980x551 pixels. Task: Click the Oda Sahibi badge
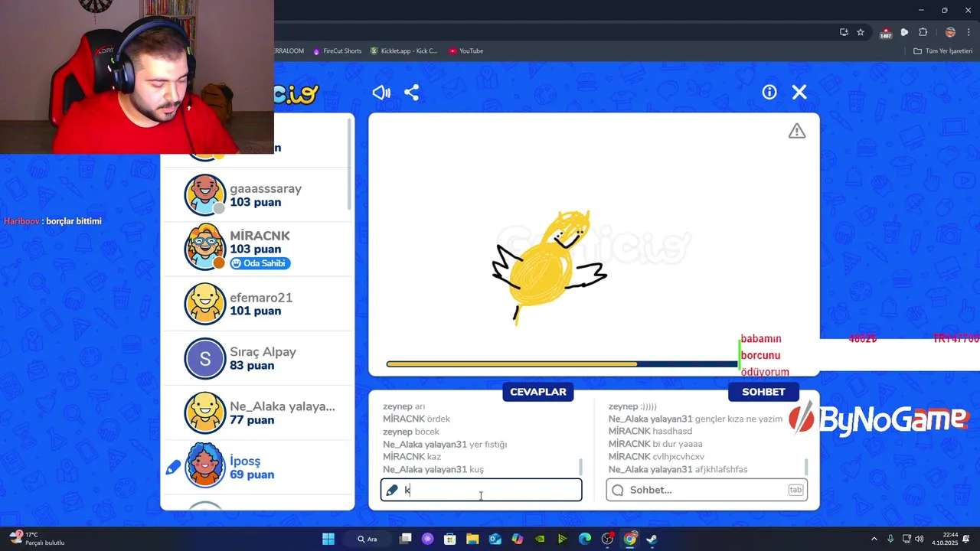[260, 263]
